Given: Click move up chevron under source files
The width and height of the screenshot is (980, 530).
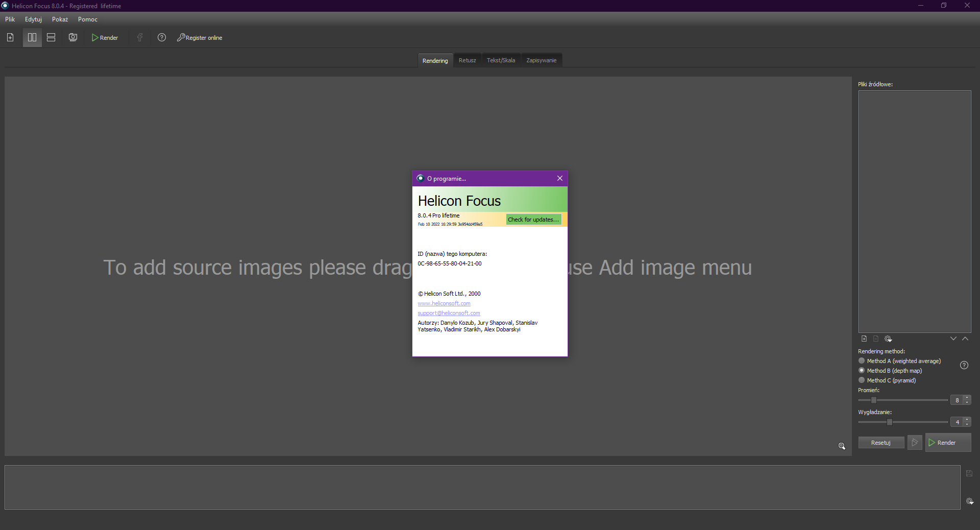Looking at the screenshot, I should click(x=965, y=339).
